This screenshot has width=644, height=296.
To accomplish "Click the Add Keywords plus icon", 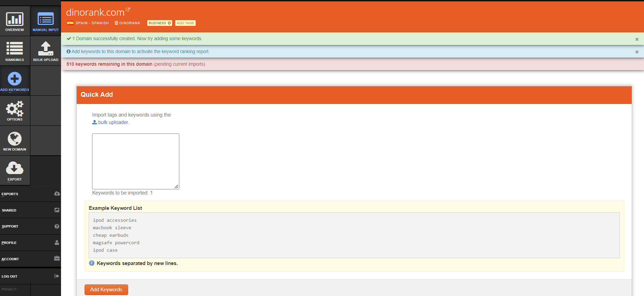I will pyautogui.click(x=15, y=79).
